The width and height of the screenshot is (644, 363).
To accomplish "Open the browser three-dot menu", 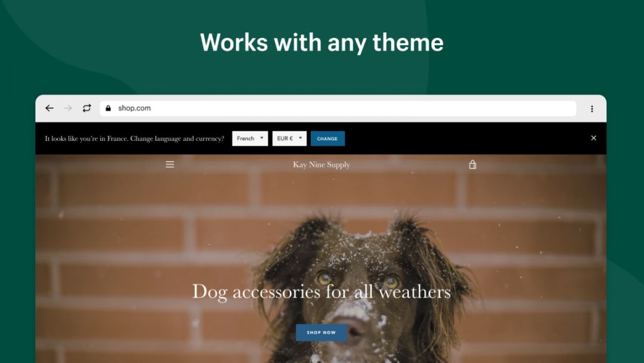I will point(592,109).
